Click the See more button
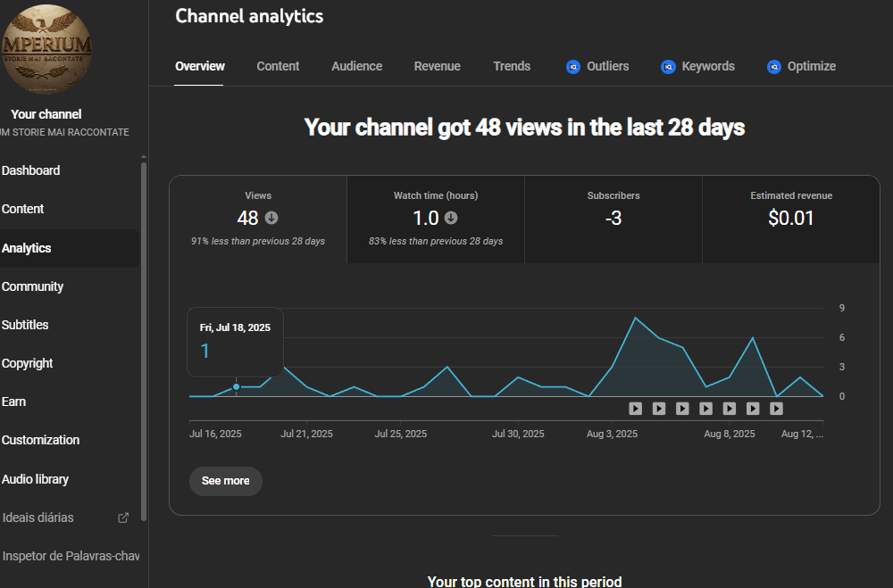Screen dimensions: 893x588 pyautogui.click(x=226, y=481)
